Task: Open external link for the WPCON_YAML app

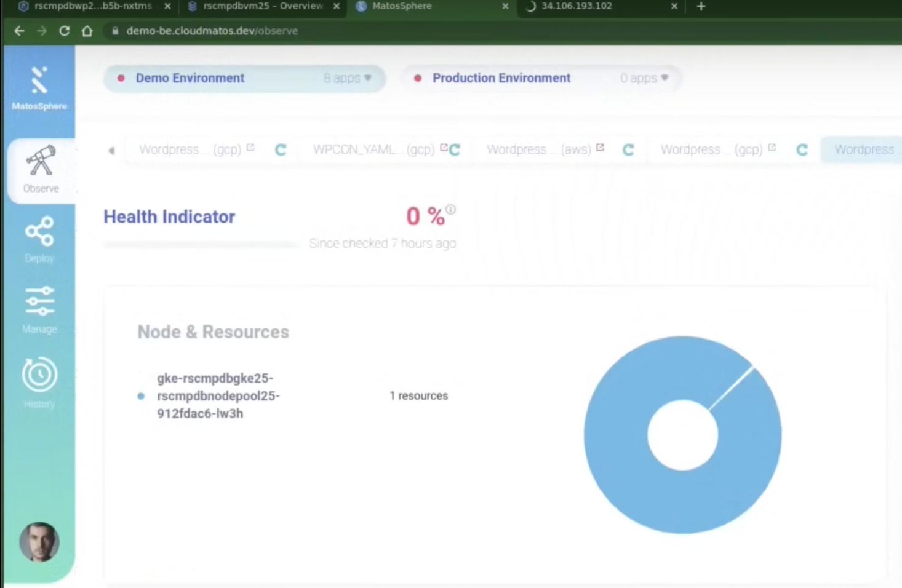Action: point(444,148)
